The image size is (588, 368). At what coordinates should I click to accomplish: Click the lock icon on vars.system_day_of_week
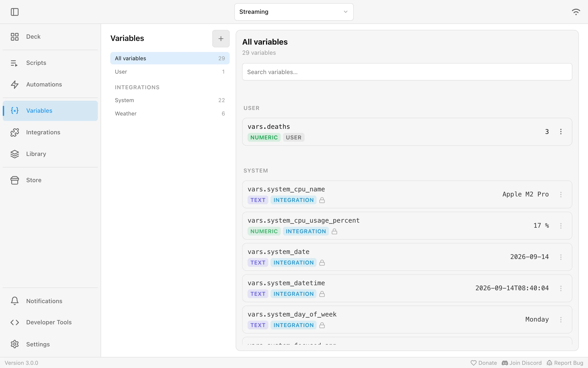322,325
